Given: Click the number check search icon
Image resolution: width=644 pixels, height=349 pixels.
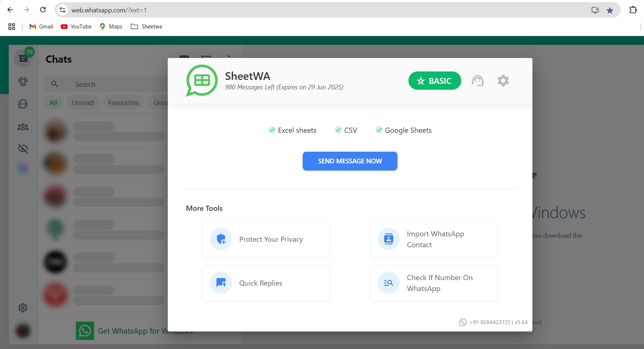Looking at the screenshot, I should pyautogui.click(x=389, y=283).
